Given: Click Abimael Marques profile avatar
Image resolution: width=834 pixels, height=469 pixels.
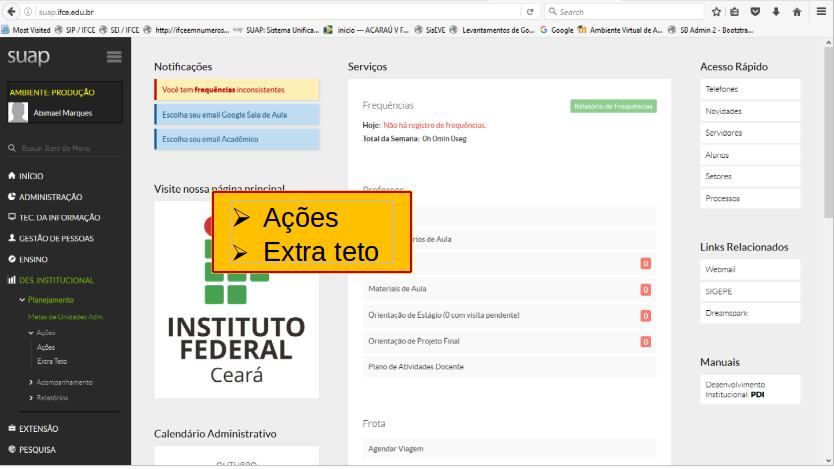Looking at the screenshot, I should [17, 112].
